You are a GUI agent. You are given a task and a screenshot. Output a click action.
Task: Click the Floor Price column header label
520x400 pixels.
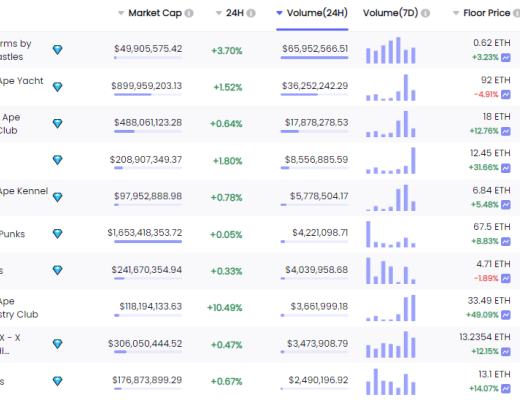tap(487, 13)
